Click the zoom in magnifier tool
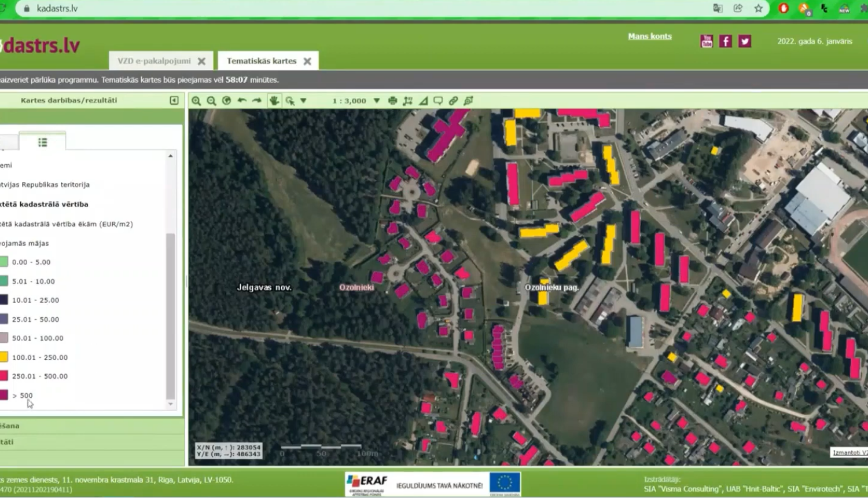Image resolution: width=868 pixels, height=498 pixels. pos(196,101)
